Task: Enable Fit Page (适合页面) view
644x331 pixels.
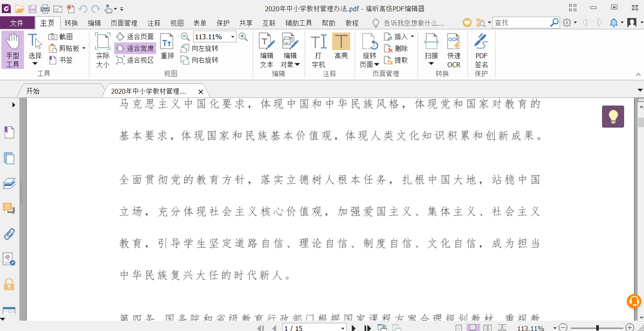Action: click(x=135, y=37)
